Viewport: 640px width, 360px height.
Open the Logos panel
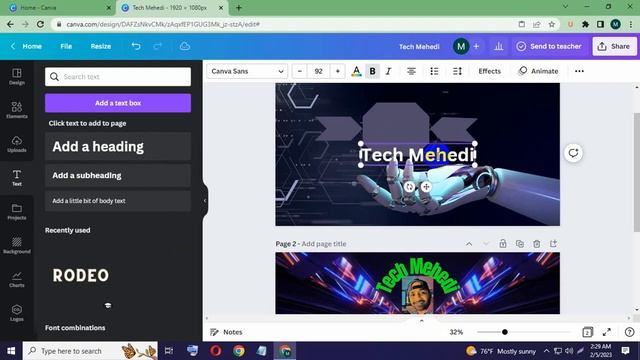click(17, 313)
